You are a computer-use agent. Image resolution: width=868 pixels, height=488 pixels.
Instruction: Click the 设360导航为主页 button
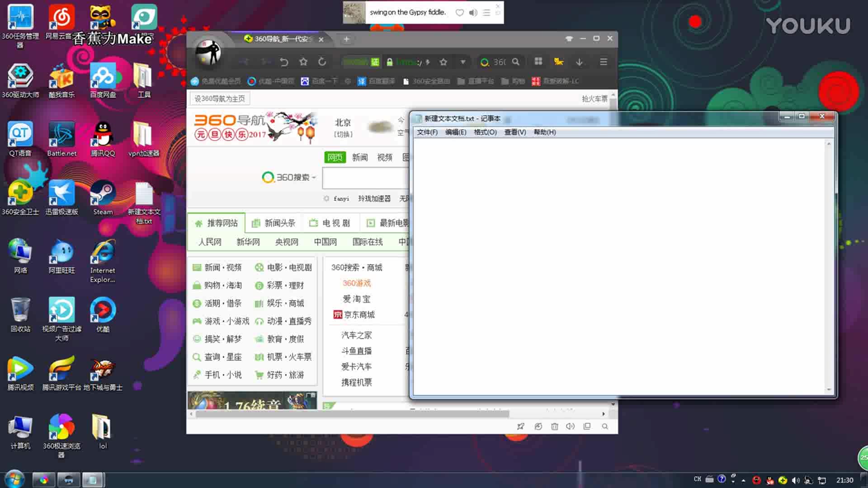click(x=220, y=99)
